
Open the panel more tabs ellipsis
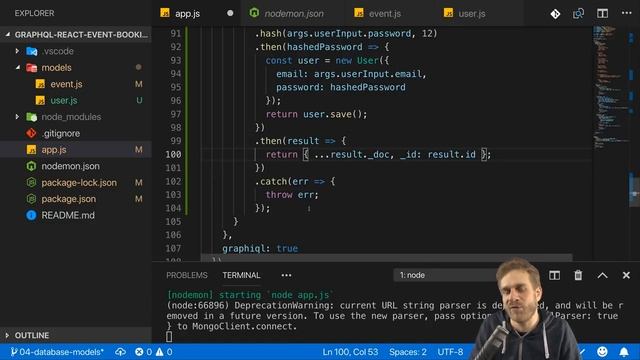[286, 276]
